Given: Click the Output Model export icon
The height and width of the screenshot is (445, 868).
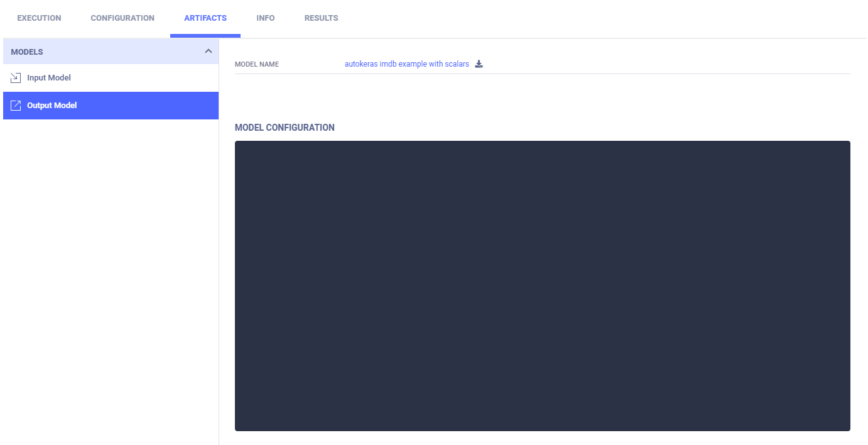Looking at the screenshot, I should point(16,106).
